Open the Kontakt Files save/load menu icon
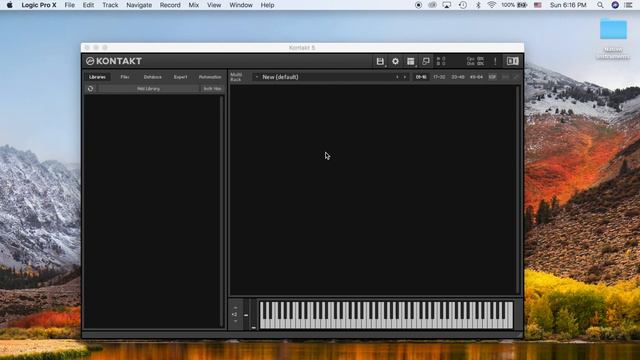This screenshot has height=360, width=640. click(380, 61)
